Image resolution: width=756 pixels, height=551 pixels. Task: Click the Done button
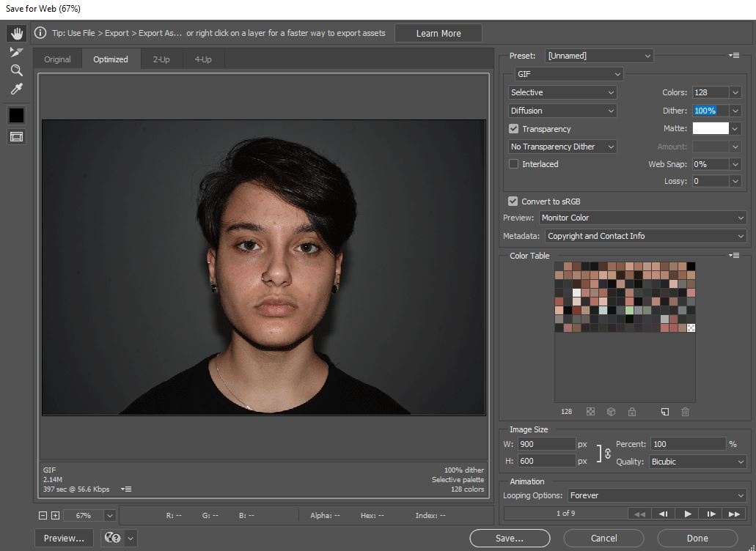pyautogui.click(x=697, y=538)
